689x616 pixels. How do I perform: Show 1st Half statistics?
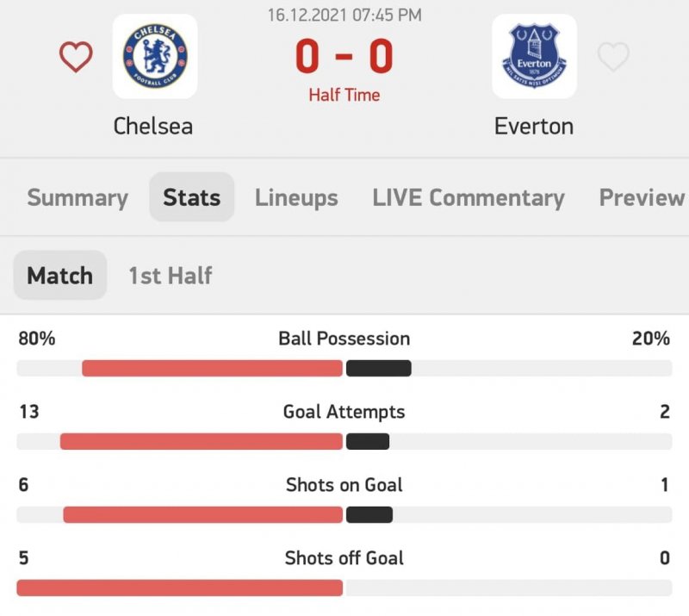[x=170, y=276]
